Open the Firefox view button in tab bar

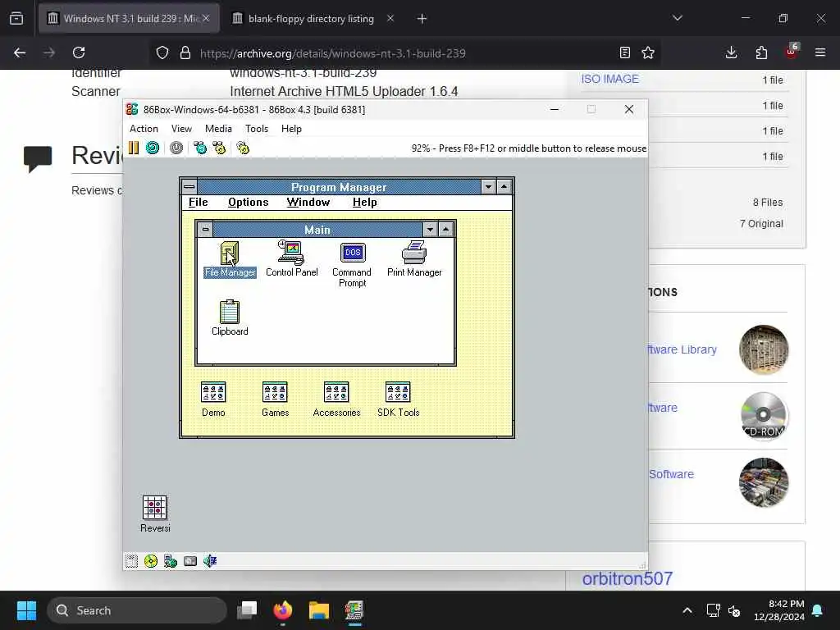click(x=16, y=18)
